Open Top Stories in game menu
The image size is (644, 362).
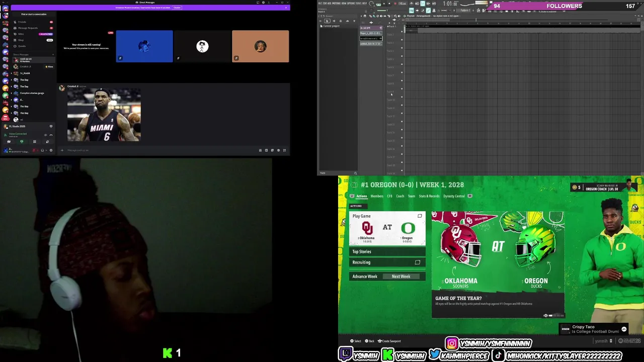(387, 251)
